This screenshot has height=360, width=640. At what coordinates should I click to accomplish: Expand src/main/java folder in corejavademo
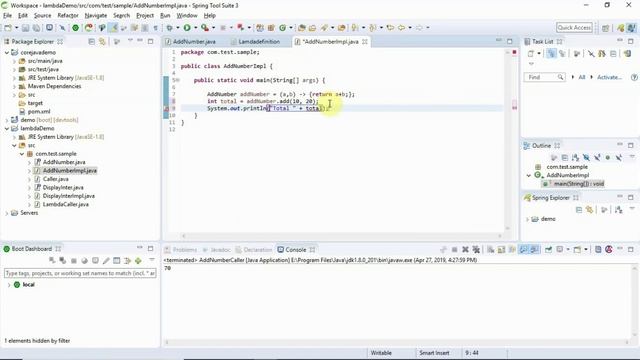pyautogui.click(x=15, y=61)
